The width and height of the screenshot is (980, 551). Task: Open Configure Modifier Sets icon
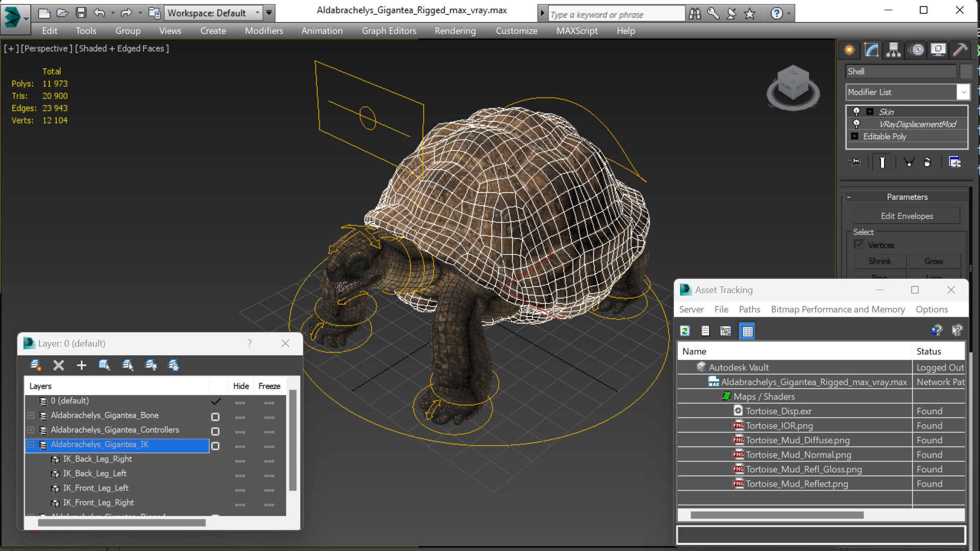point(954,162)
